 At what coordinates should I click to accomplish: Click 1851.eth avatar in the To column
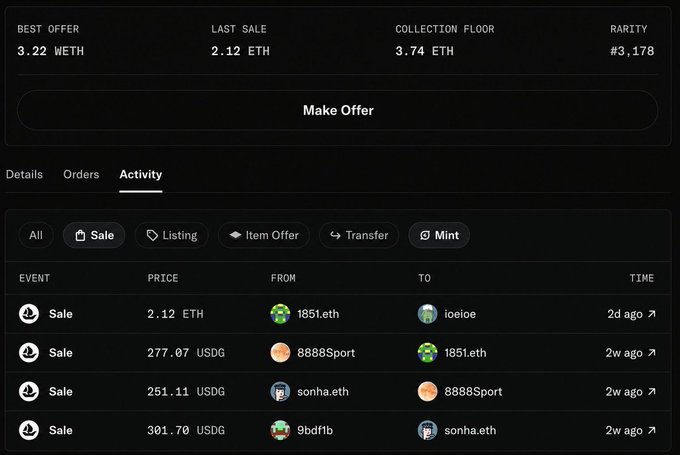coord(428,353)
